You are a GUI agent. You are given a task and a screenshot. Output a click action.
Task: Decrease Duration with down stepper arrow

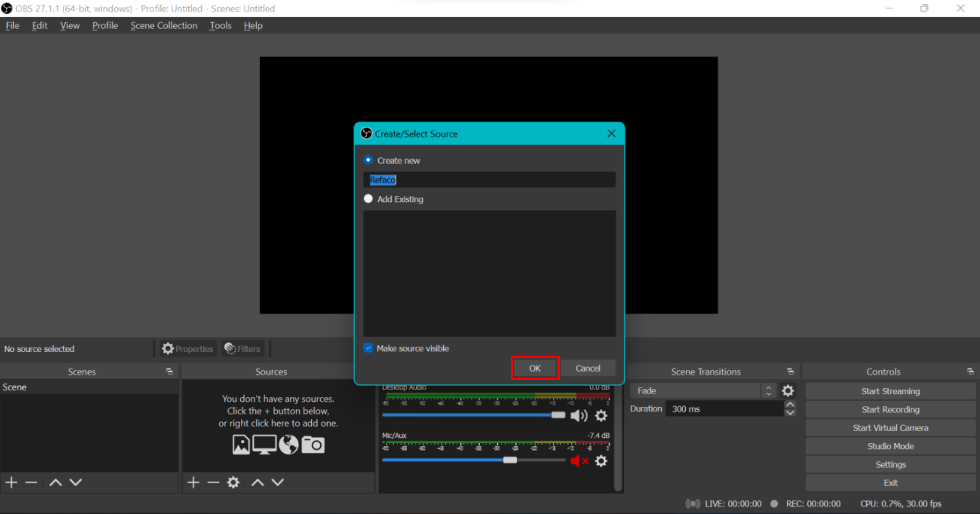click(x=790, y=413)
